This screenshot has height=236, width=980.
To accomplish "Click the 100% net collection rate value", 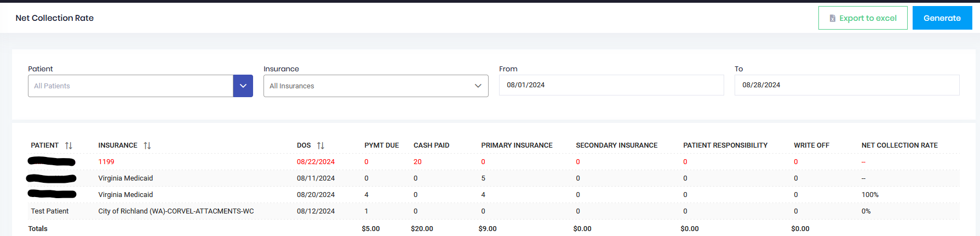I will point(869,195).
